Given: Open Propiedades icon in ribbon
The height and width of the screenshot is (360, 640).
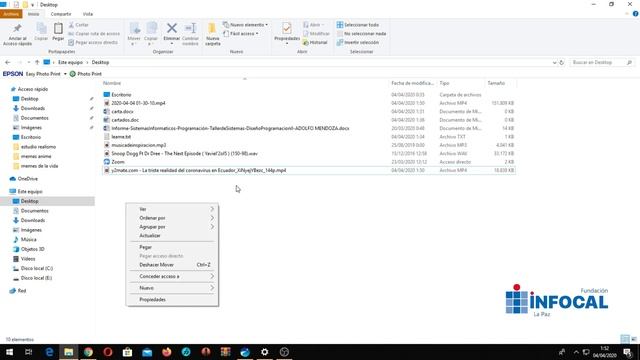Looking at the screenshot, I should [287, 29].
